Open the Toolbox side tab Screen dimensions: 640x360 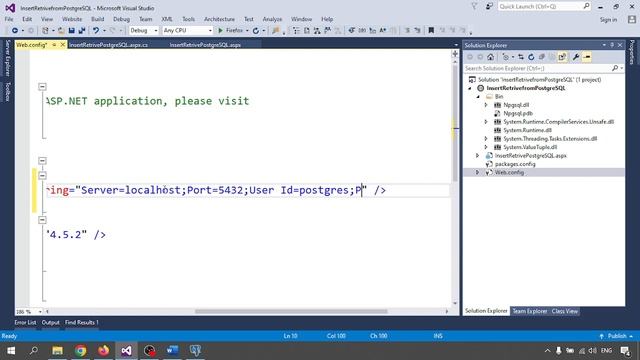(7, 92)
